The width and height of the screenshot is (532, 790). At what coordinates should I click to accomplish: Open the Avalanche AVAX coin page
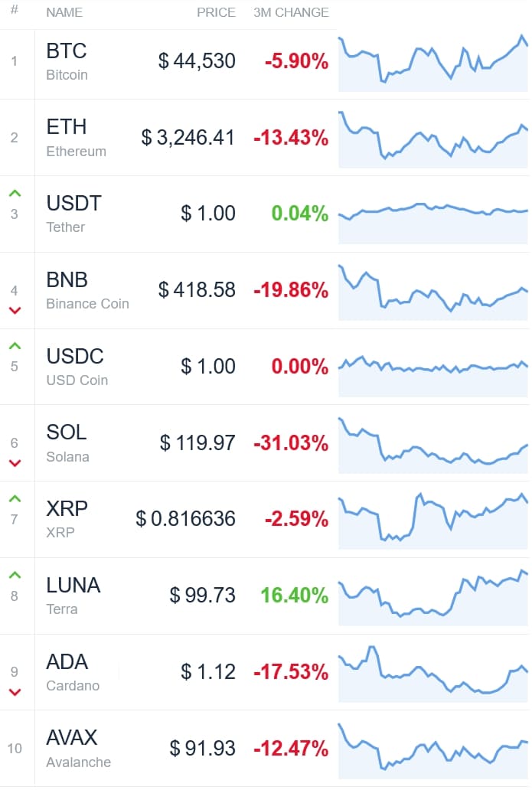(78, 748)
